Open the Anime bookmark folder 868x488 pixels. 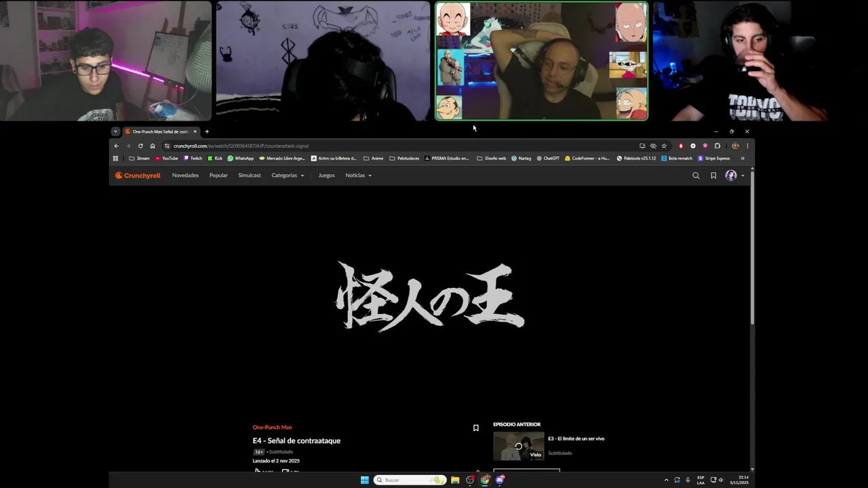pos(374,159)
